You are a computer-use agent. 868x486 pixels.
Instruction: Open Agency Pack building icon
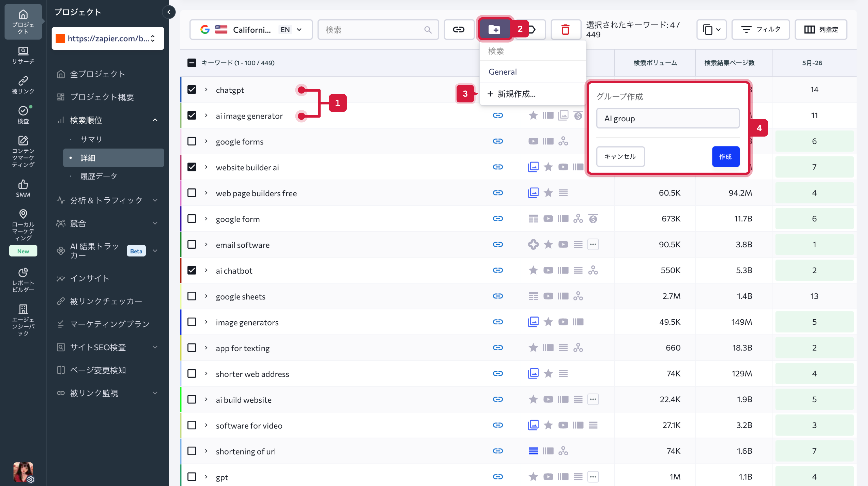[23, 320]
